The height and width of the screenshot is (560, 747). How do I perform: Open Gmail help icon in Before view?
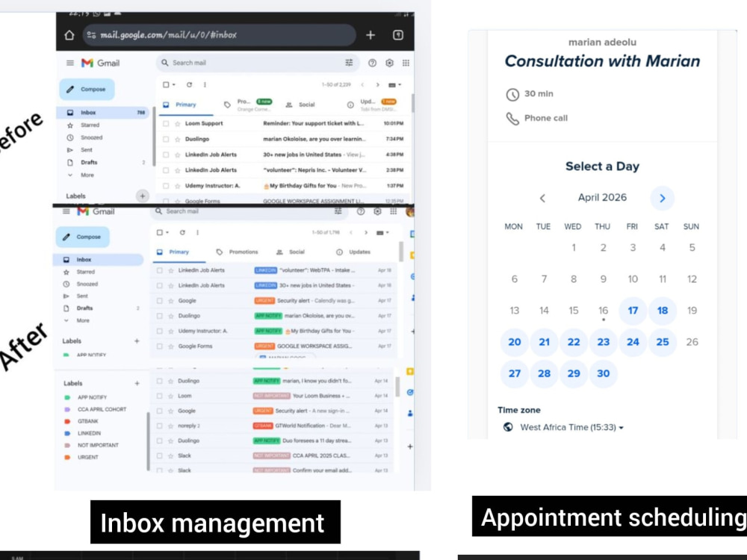point(373,63)
